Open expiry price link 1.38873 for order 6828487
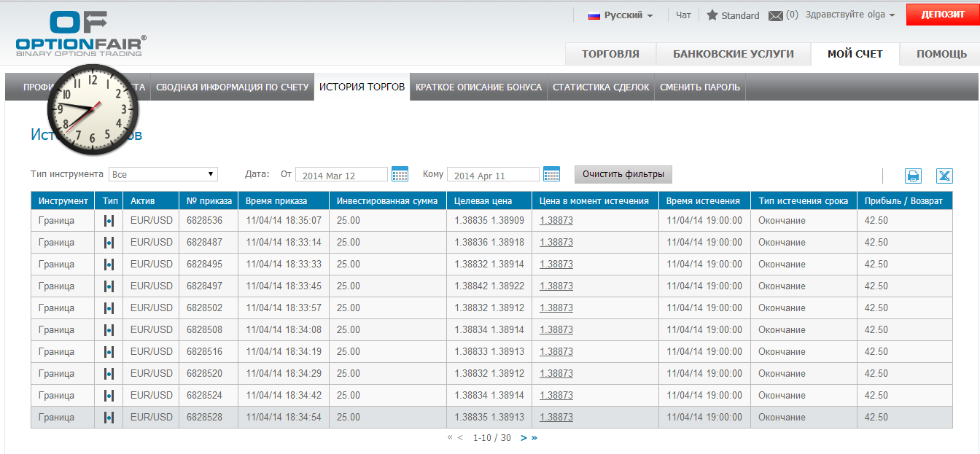 (556, 243)
